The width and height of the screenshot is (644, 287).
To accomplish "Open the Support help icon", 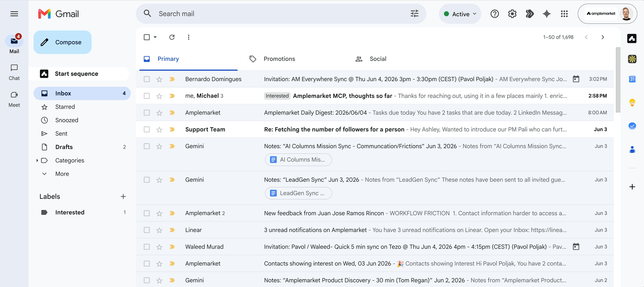I will tap(494, 14).
